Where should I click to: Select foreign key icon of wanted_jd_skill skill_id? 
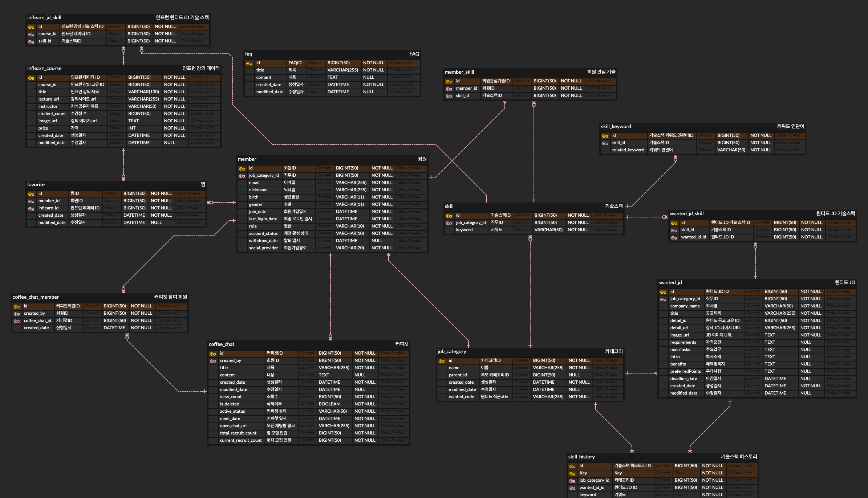[x=674, y=230]
